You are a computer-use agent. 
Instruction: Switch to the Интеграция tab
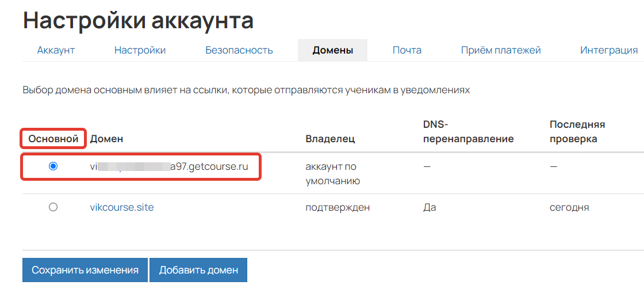point(609,51)
